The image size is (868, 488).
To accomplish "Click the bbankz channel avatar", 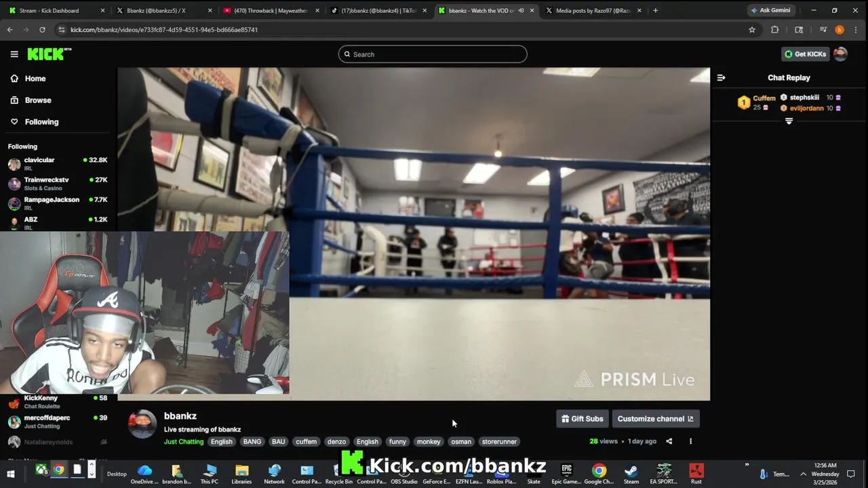I will tap(142, 424).
